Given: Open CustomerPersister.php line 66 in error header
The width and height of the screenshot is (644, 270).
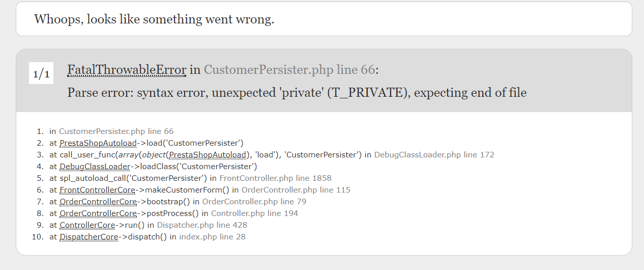Looking at the screenshot, I should [x=289, y=70].
